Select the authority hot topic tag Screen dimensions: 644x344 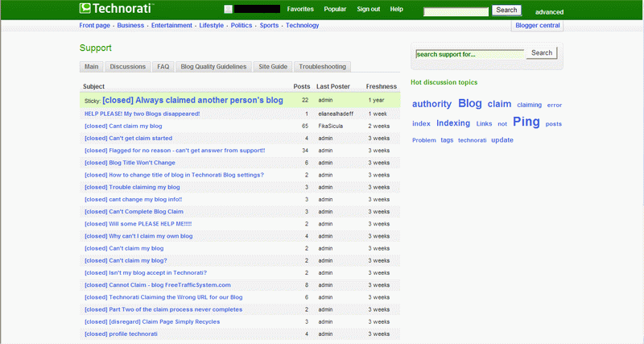point(431,104)
